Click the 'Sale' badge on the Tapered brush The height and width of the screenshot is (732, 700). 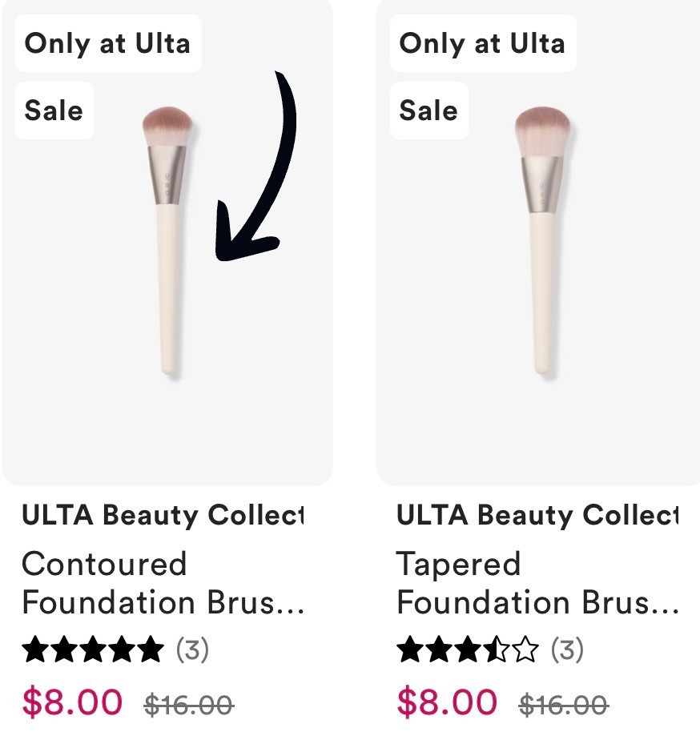point(428,111)
